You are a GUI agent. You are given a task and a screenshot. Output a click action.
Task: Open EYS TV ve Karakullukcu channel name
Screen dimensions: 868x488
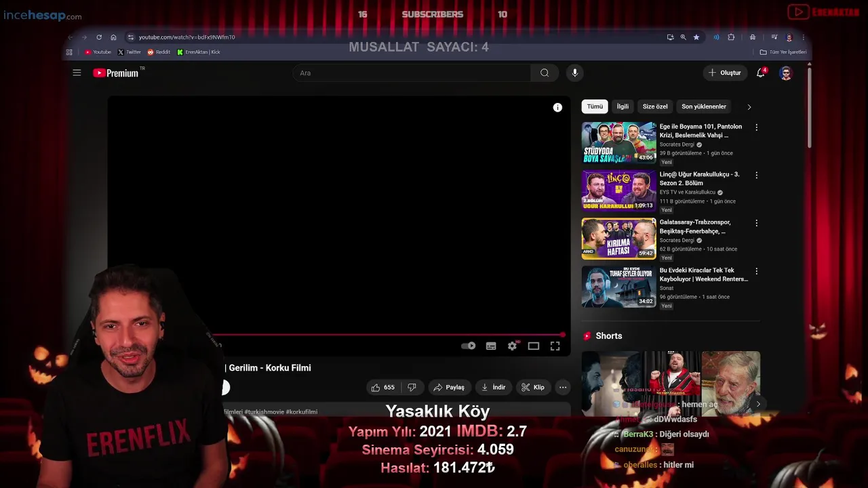point(687,192)
